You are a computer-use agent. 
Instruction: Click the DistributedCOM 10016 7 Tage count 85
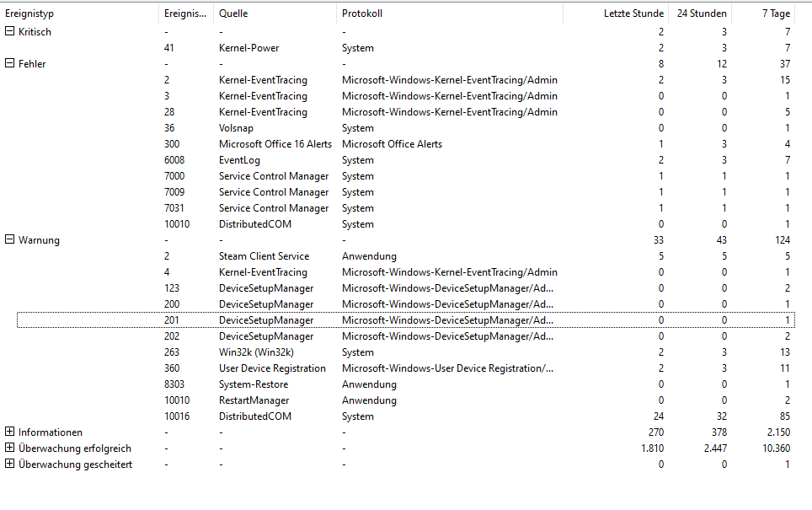pyautogui.click(x=784, y=416)
